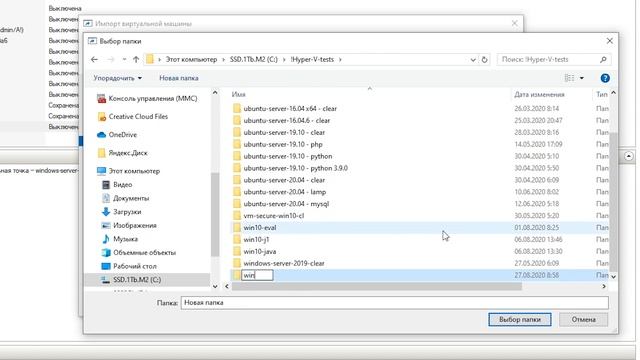Click the Отмена button
The image size is (640, 360).
583,320
